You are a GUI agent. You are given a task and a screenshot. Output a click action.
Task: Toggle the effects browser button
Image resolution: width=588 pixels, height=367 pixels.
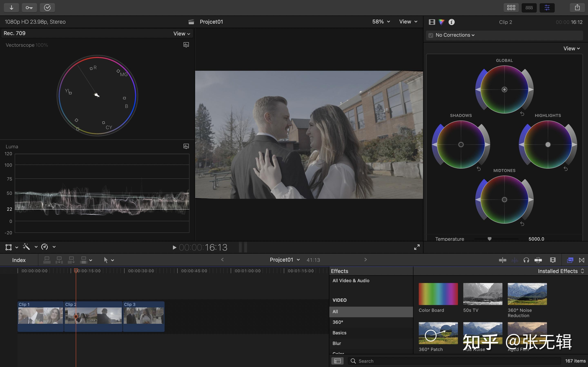570,260
